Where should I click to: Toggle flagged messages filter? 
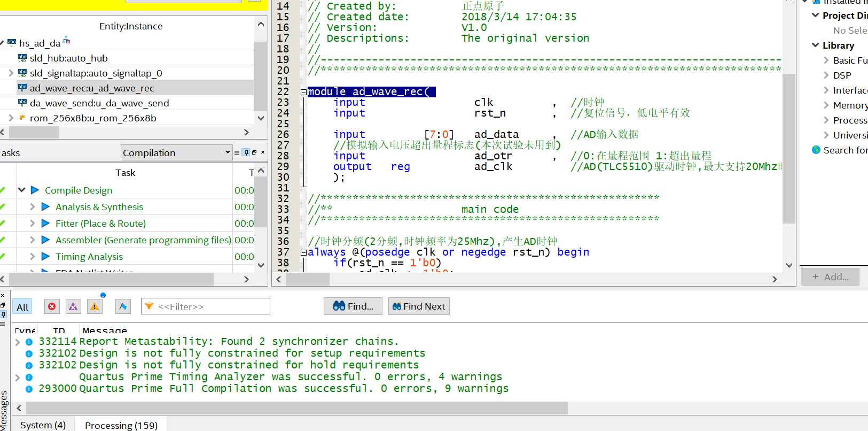[123, 306]
